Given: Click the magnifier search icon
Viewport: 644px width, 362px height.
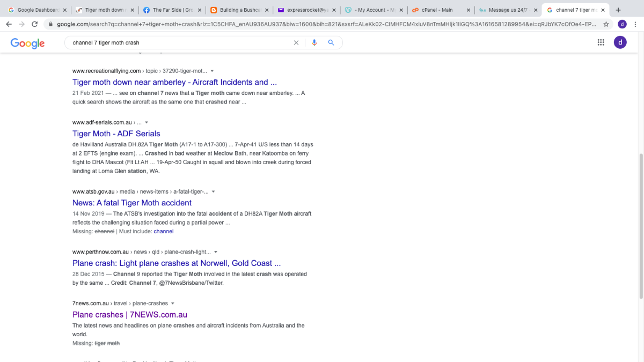Looking at the screenshot, I should 331,43.
